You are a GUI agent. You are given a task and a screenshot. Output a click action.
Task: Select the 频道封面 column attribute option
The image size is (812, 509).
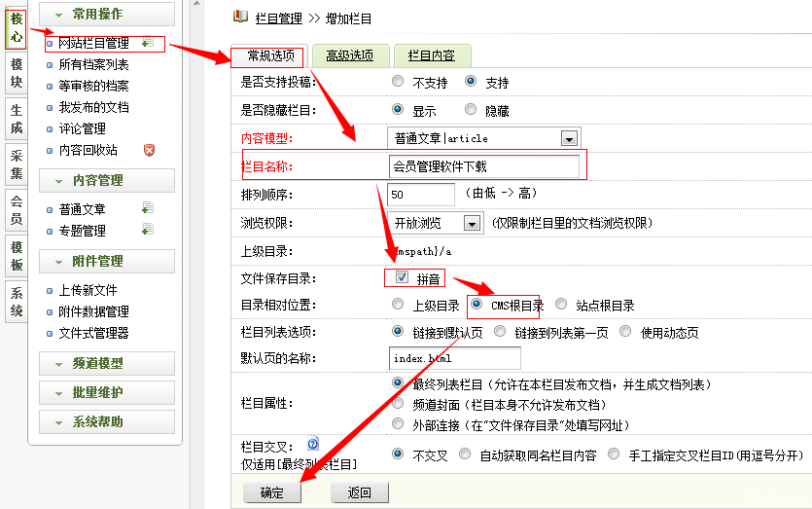pyautogui.click(x=398, y=404)
